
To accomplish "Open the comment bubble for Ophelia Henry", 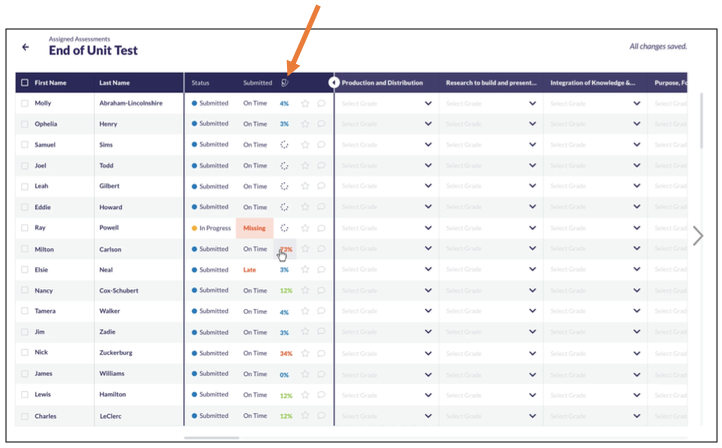I will [x=321, y=124].
